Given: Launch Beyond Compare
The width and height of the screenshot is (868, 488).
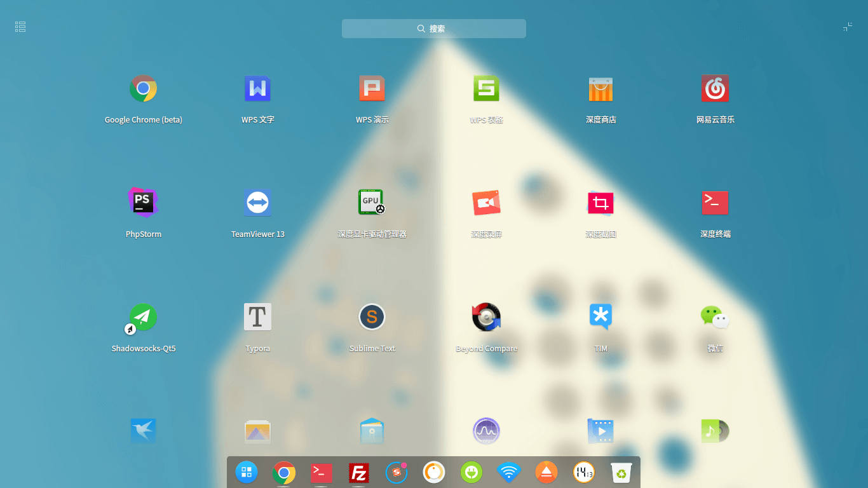Looking at the screenshot, I should pyautogui.click(x=487, y=318).
